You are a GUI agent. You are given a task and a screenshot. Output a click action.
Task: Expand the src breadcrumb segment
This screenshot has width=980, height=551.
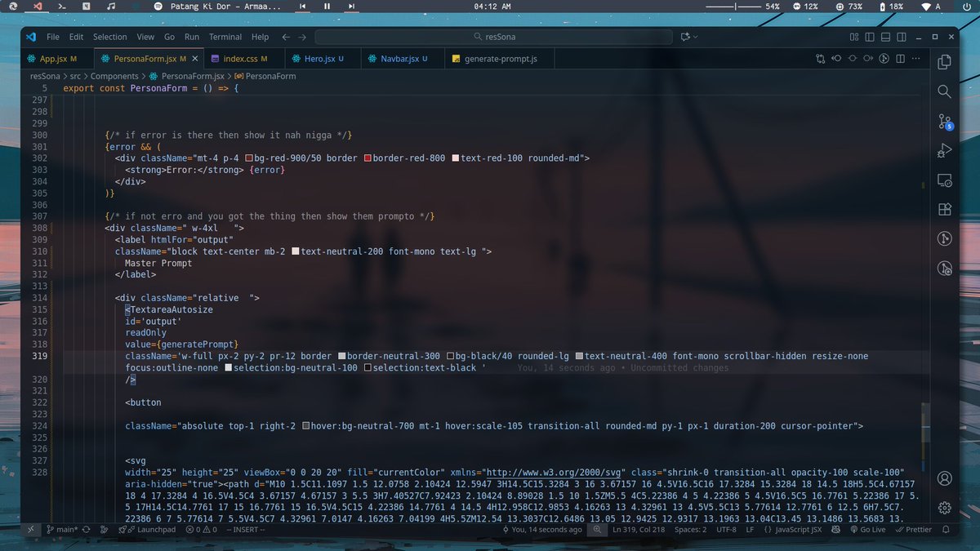(76, 76)
